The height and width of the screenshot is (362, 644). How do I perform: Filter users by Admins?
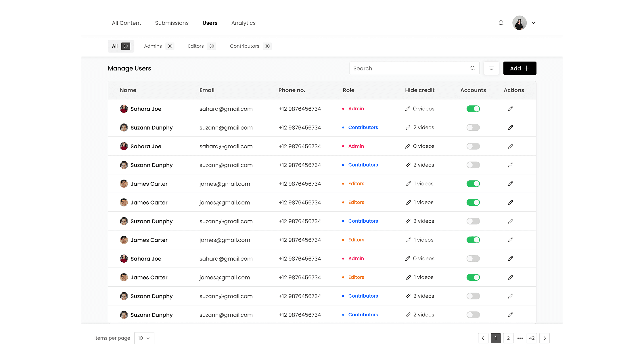click(x=159, y=46)
